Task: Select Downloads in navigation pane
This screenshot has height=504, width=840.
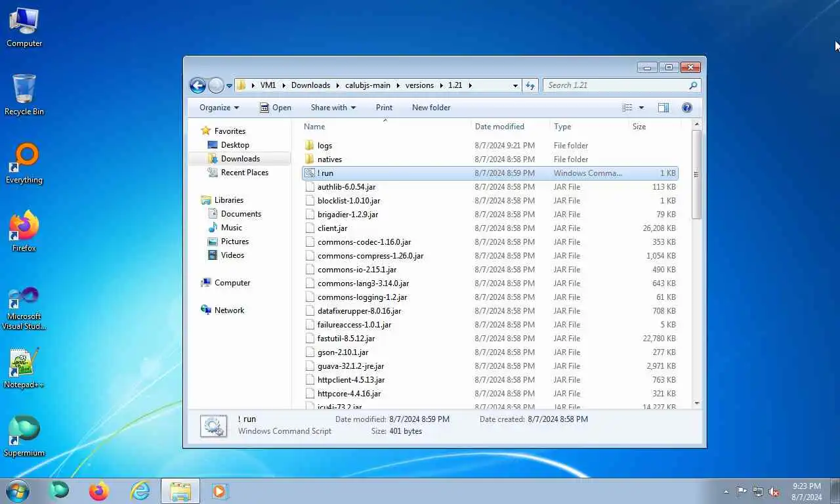Action: point(240,159)
